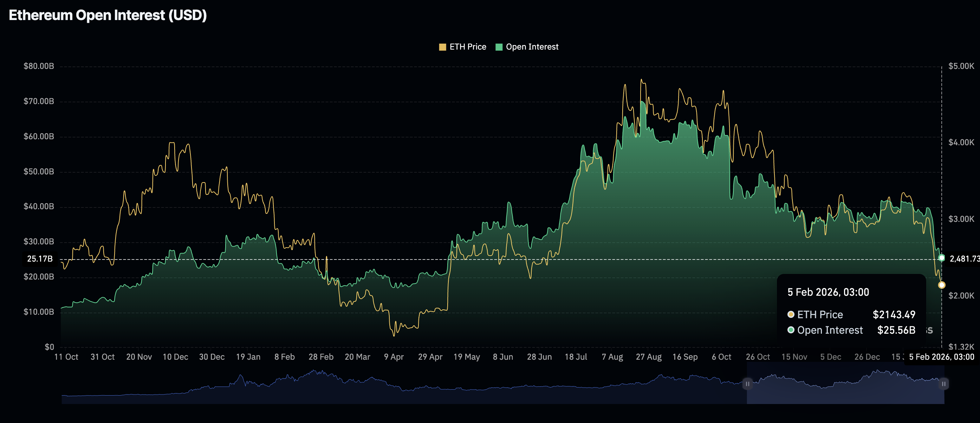Click the green Open Interest marker on the crosshair
980x423 pixels.
942,258
